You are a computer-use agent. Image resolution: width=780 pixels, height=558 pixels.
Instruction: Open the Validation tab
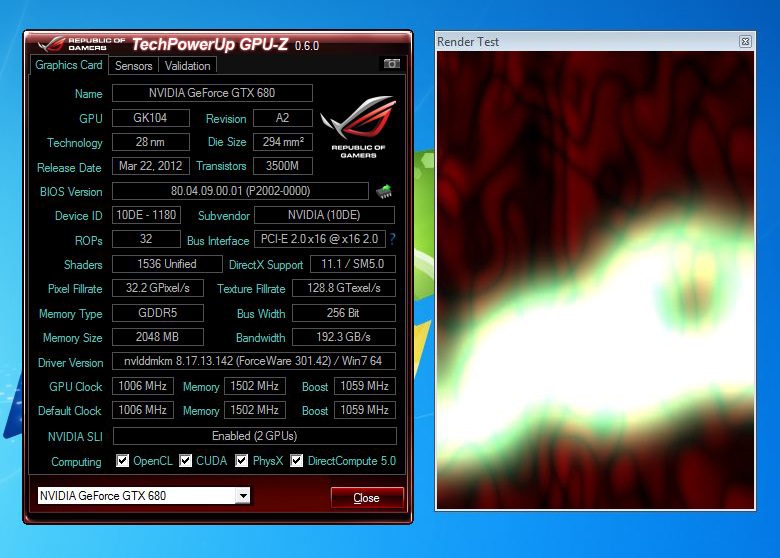tap(188, 66)
